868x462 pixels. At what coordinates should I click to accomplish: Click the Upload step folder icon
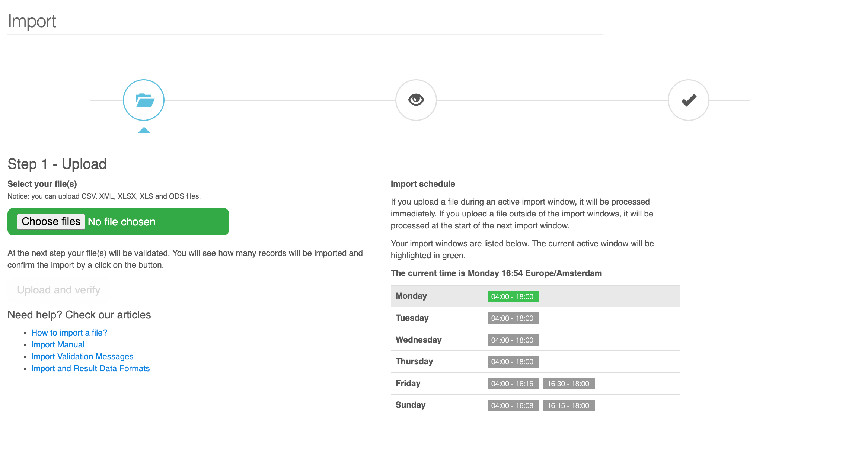point(144,100)
